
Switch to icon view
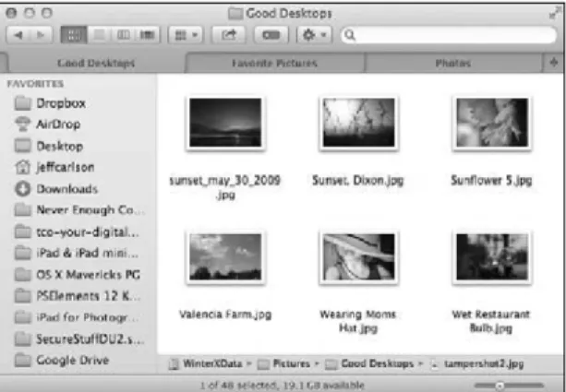[x=74, y=35]
